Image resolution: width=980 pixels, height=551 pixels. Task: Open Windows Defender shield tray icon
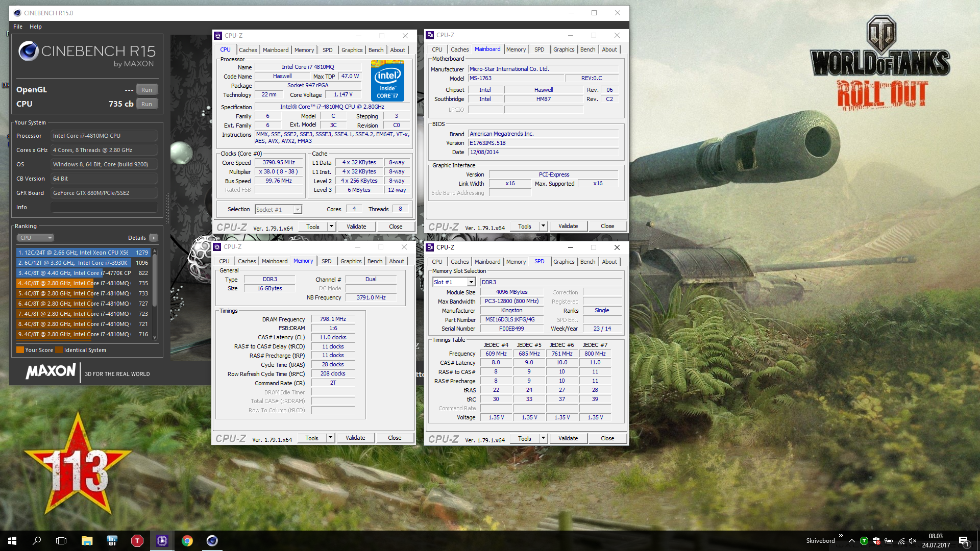click(x=876, y=541)
